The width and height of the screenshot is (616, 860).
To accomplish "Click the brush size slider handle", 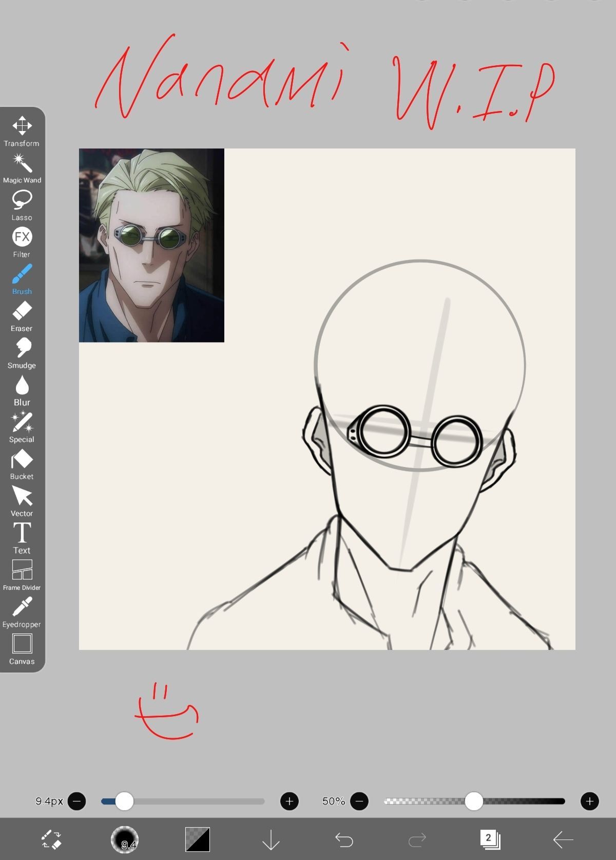I will click(124, 801).
